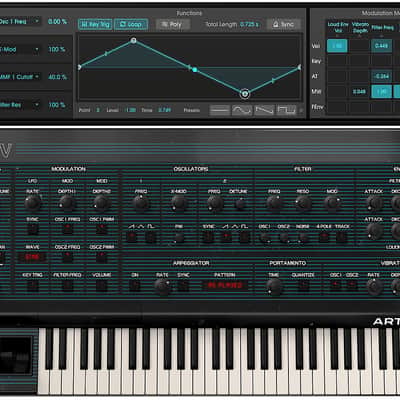
Task: Toggle the filter Track switch
Action: click(x=342, y=237)
